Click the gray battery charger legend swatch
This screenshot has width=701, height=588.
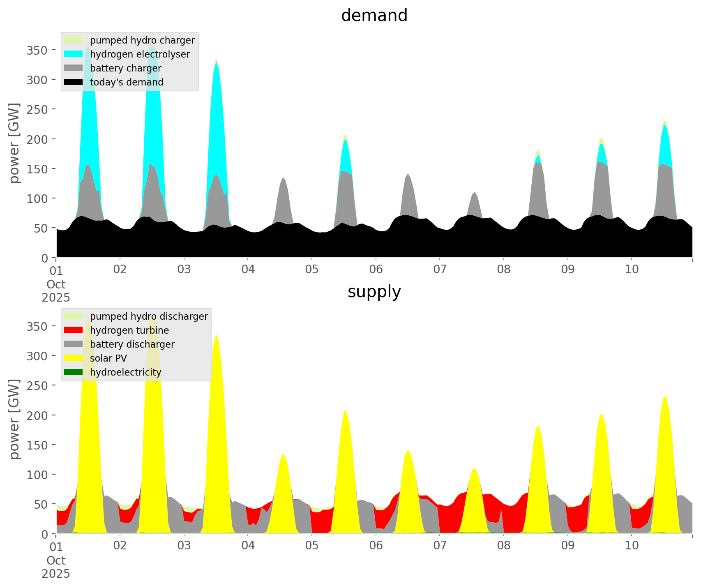74,68
